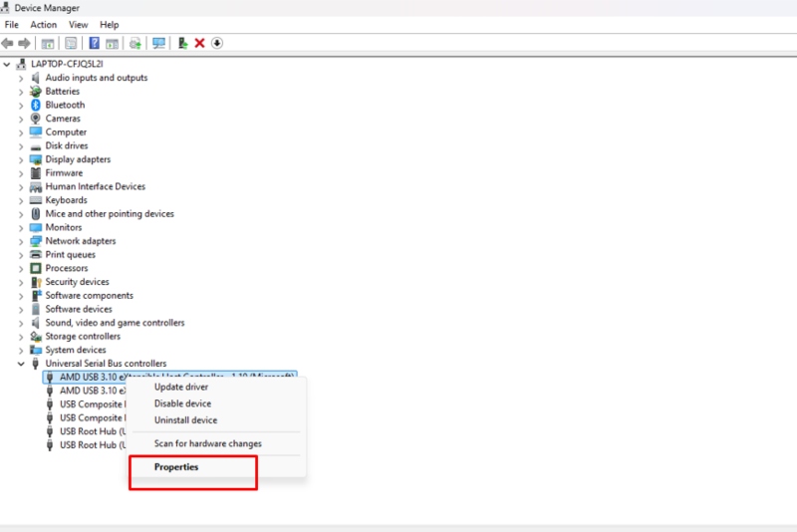Choose Properties from the context menu

[176, 467]
